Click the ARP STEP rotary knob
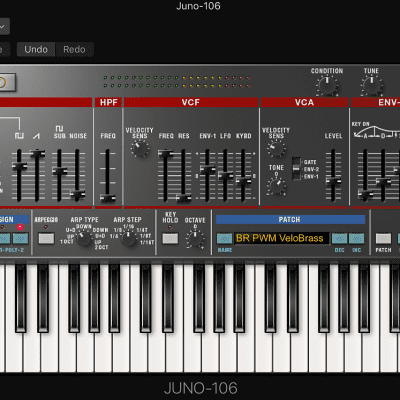Screen dimensions: 400x400 coord(128,239)
